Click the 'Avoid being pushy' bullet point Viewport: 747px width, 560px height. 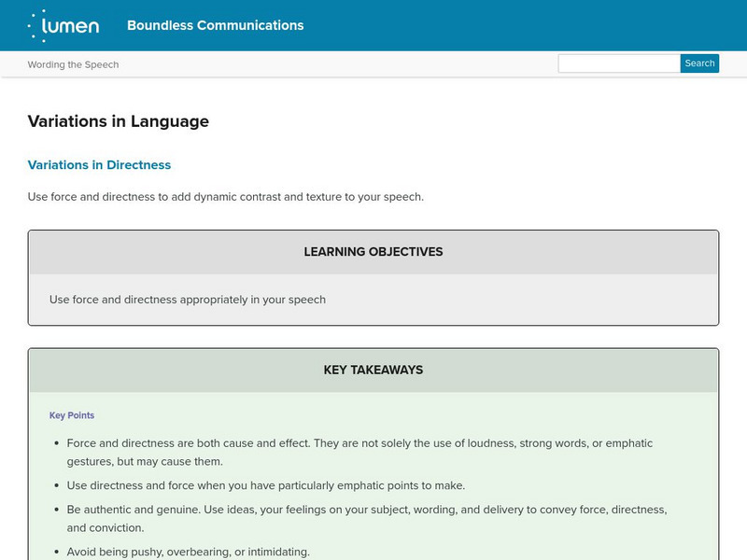pyautogui.click(x=188, y=552)
